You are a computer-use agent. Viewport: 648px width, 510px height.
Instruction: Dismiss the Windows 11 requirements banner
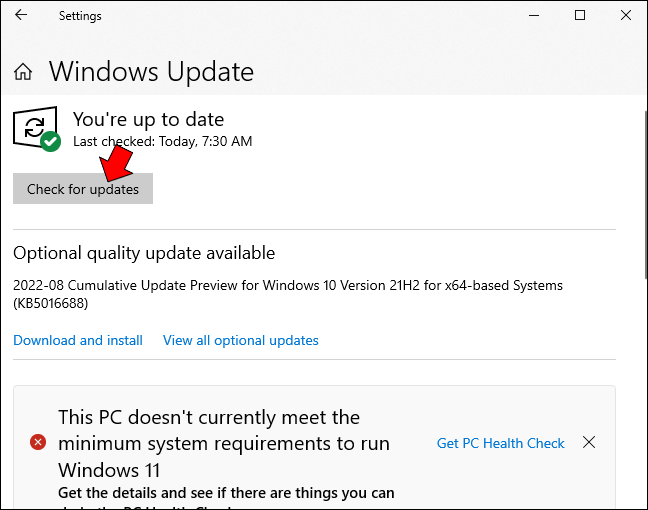589,442
